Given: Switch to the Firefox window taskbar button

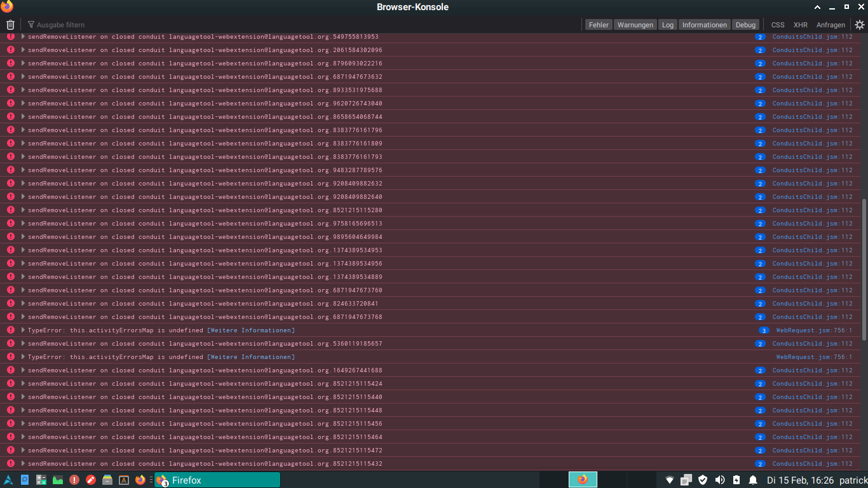Looking at the screenshot, I should 217,480.
